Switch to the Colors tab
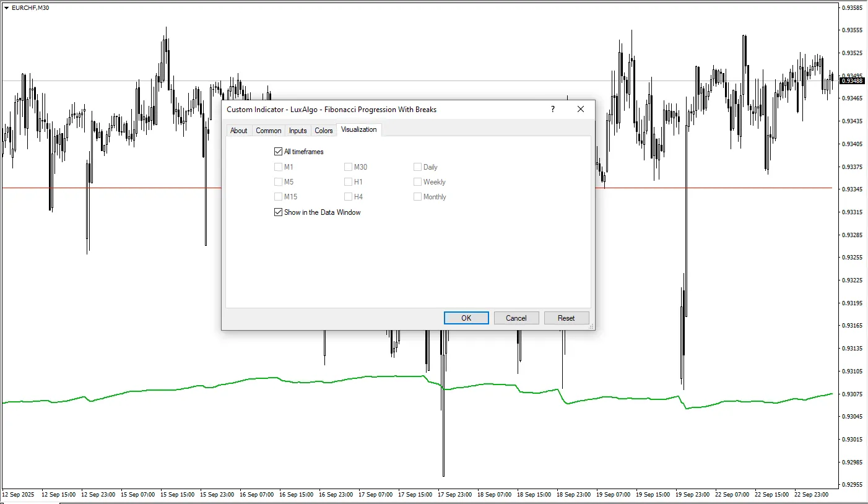The height and width of the screenshot is (504, 868). tap(323, 130)
